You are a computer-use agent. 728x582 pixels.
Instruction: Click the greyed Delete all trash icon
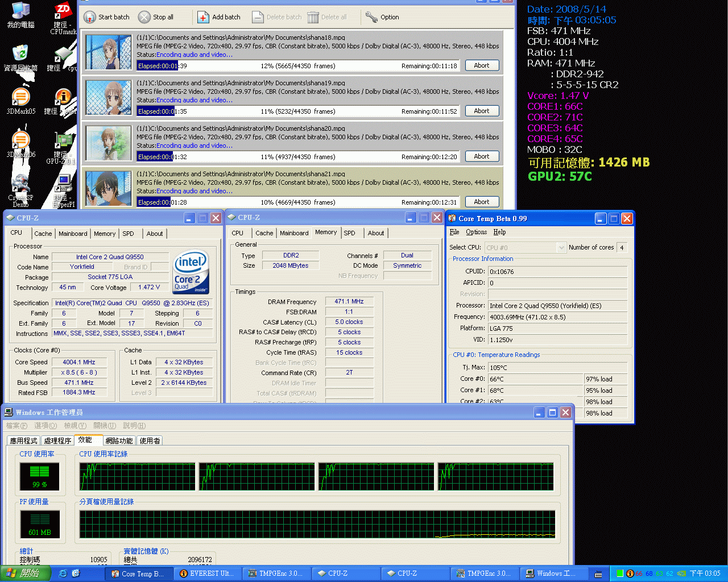(313, 17)
